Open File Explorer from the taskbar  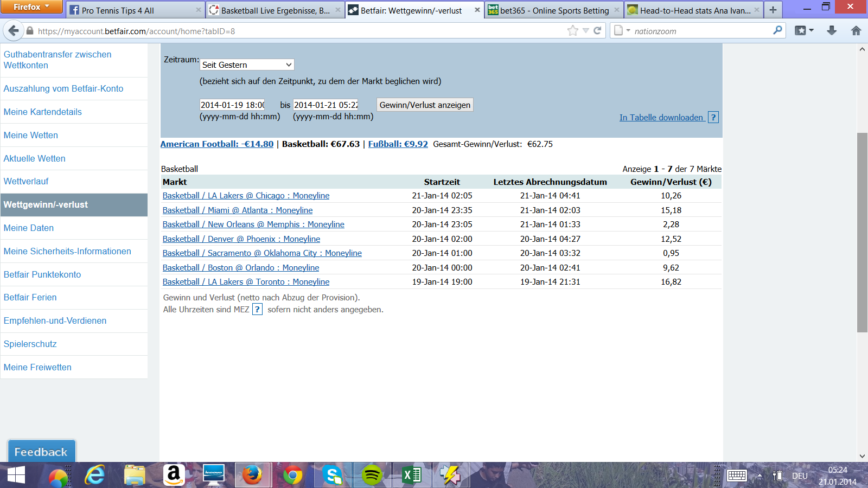click(134, 476)
